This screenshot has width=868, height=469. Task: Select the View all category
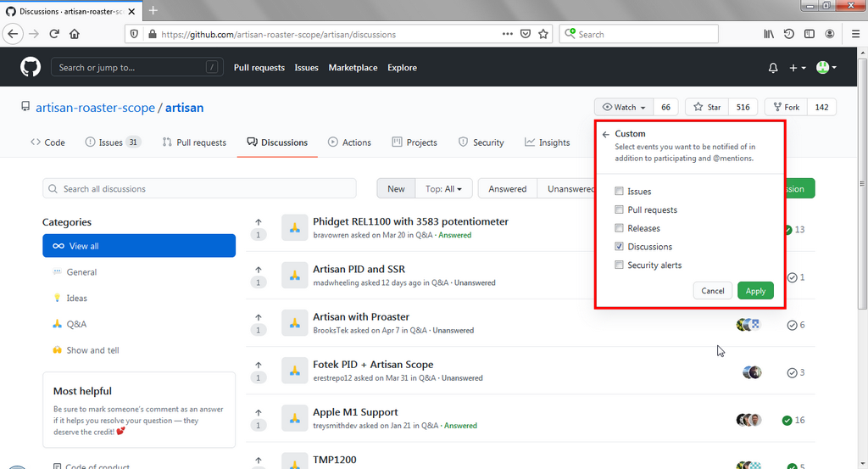tap(139, 246)
